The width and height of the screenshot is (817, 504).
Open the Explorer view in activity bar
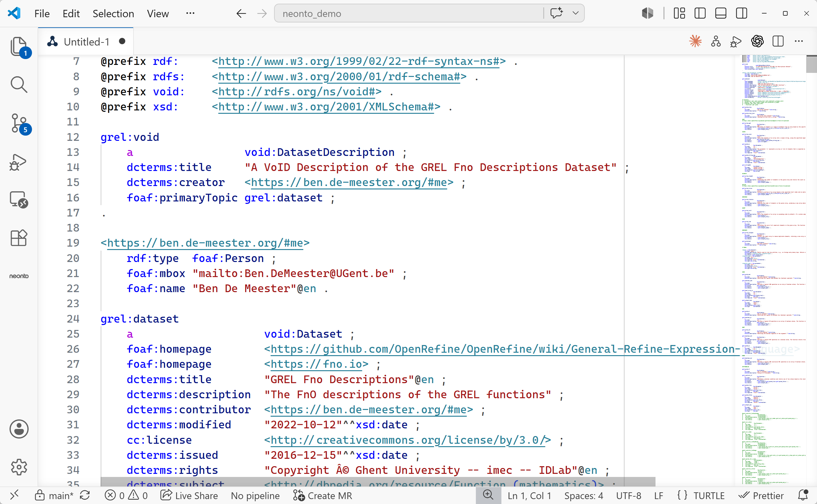pos(19,46)
